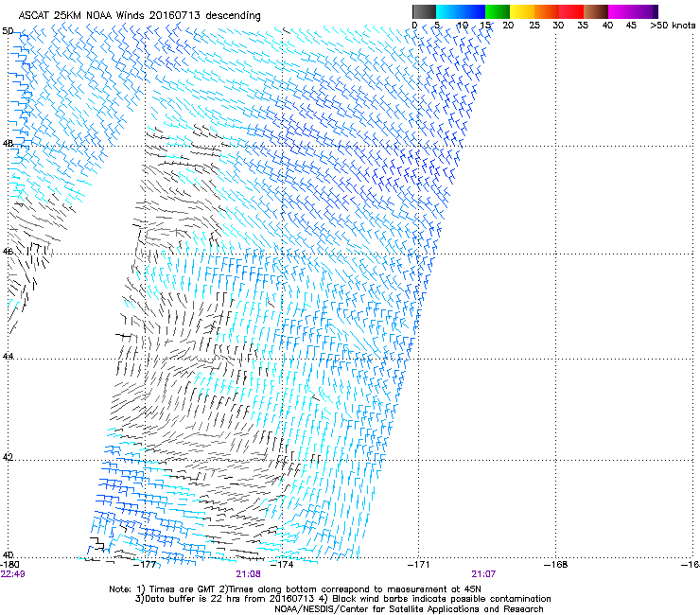Click the cyan-blue 5-15 knots legend swatch
This screenshot has height=615, width=700.
point(461,11)
